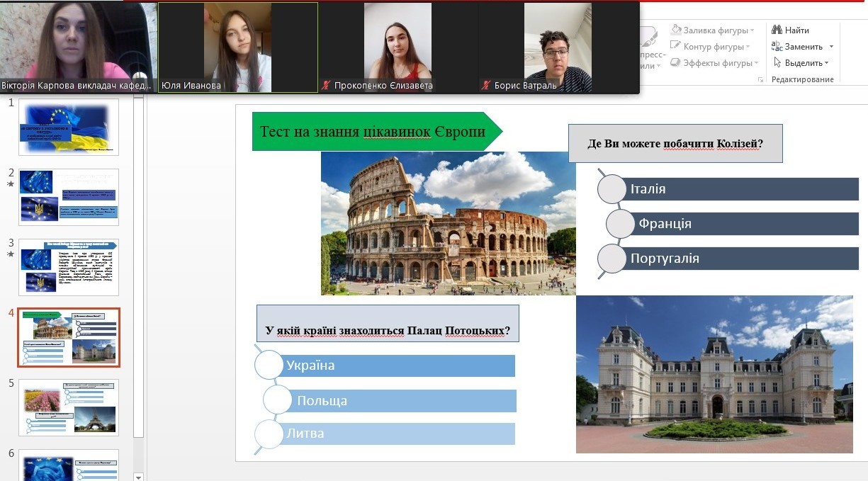
Task: Select the highlighted slide 4 thumbnail
Action: [x=69, y=337]
